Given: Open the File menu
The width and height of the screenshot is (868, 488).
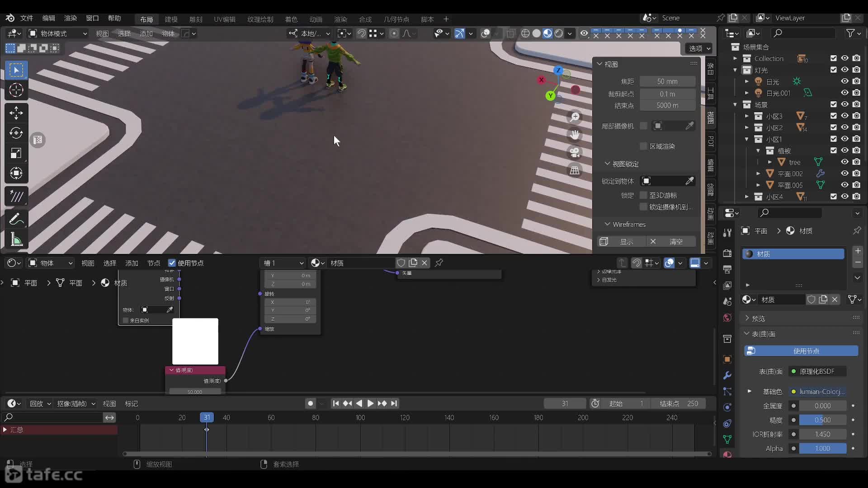Looking at the screenshot, I should pos(27,18).
